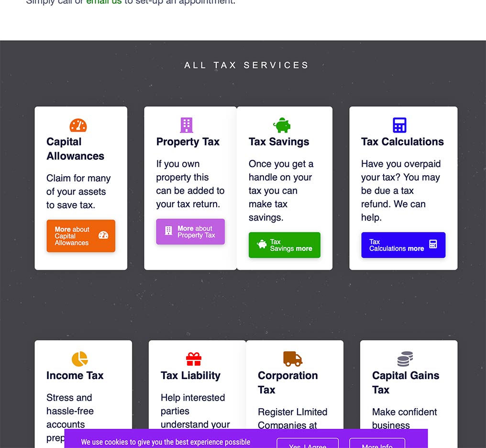Click the grey coins Capital Gains icon
486x448 pixels.
[405, 358]
